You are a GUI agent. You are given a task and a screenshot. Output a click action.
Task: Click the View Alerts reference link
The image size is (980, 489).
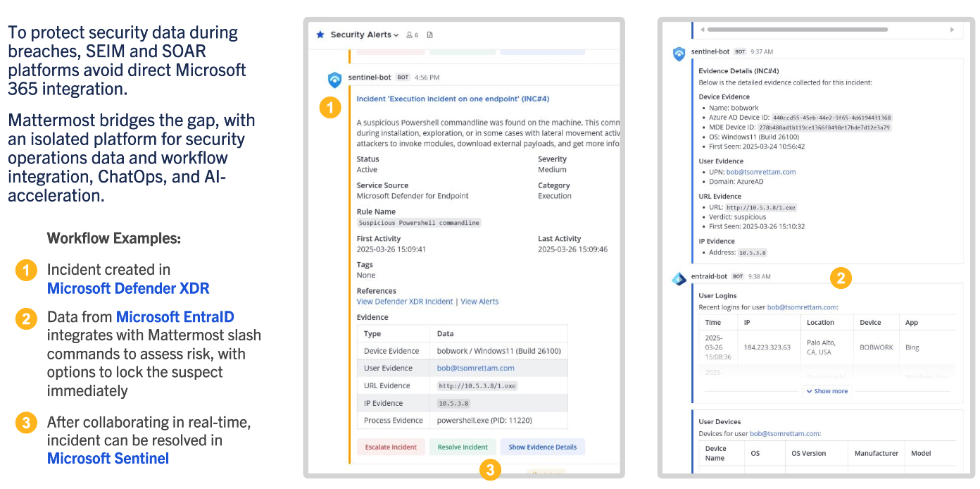pos(479,301)
